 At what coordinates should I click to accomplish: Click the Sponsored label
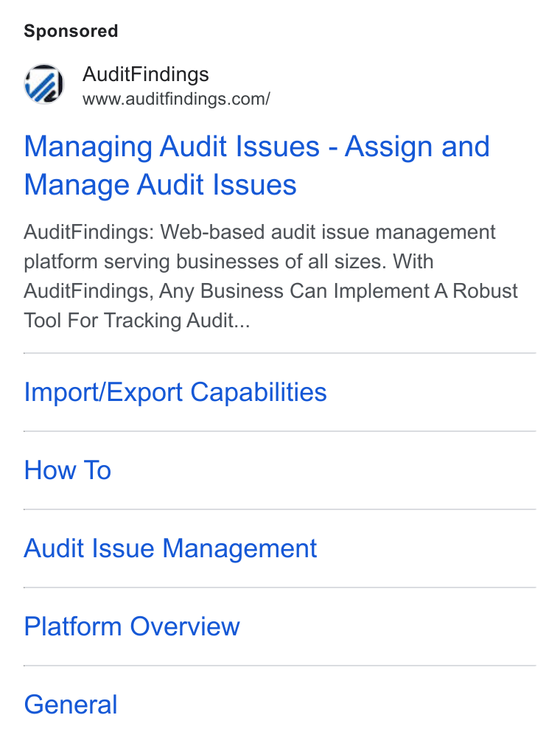[71, 31]
